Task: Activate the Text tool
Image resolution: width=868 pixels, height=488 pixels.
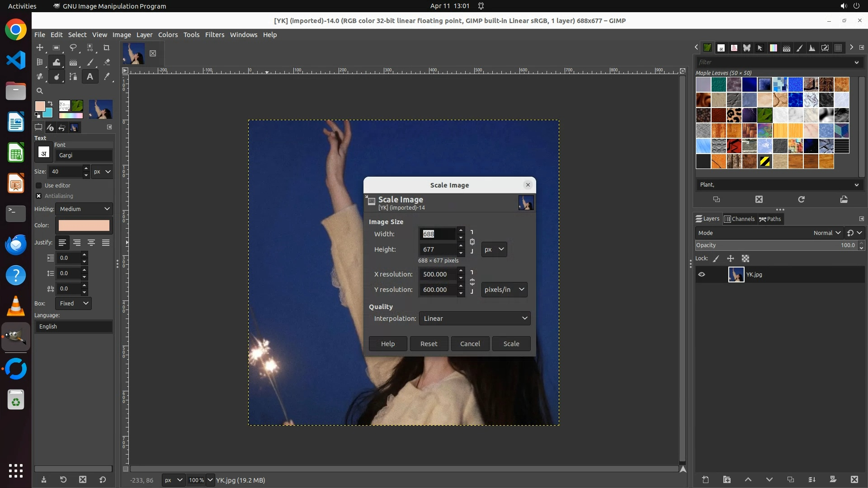Action: click(x=90, y=77)
